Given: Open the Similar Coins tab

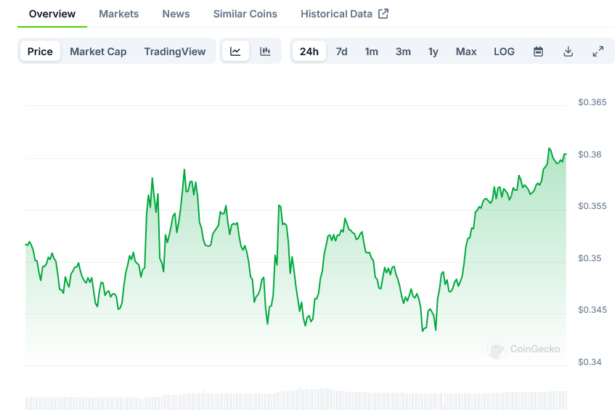Looking at the screenshot, I should 245,14.
